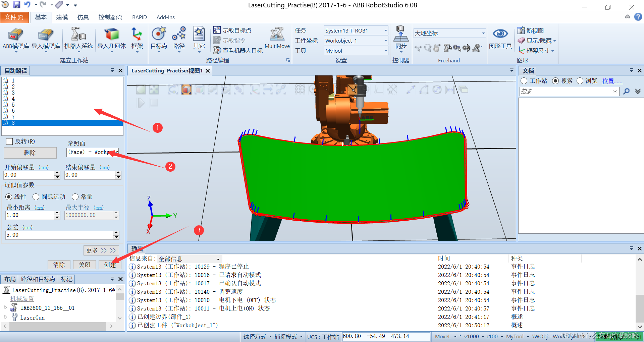
Task: Open the MultiMove tool
Action: click(277, 38)
